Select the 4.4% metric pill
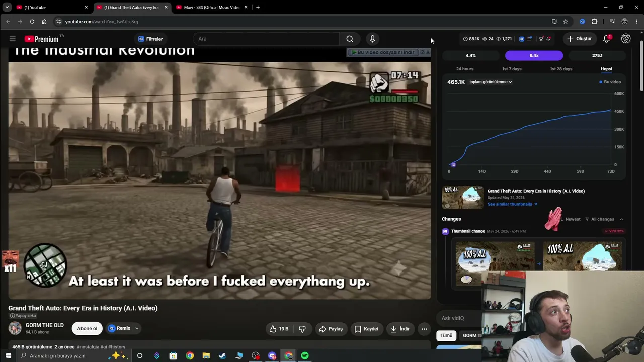Viewport: 644px width, 362px height. 471,56
